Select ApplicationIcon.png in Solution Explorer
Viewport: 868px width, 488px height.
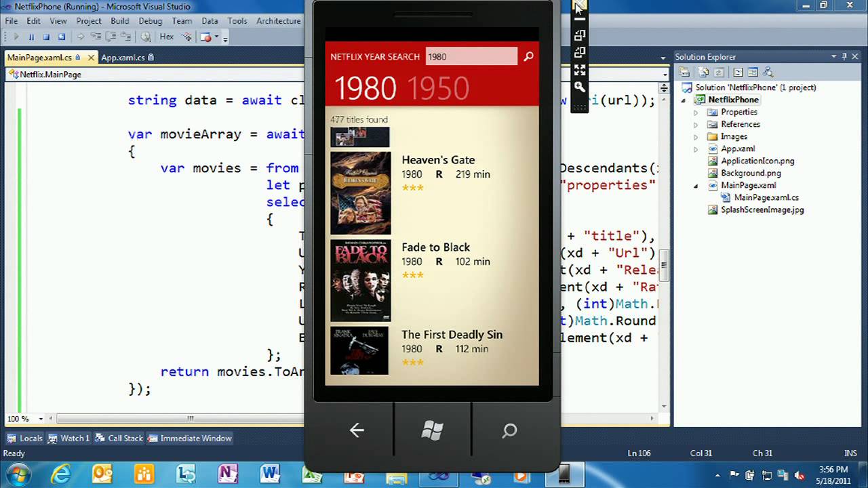751,161
